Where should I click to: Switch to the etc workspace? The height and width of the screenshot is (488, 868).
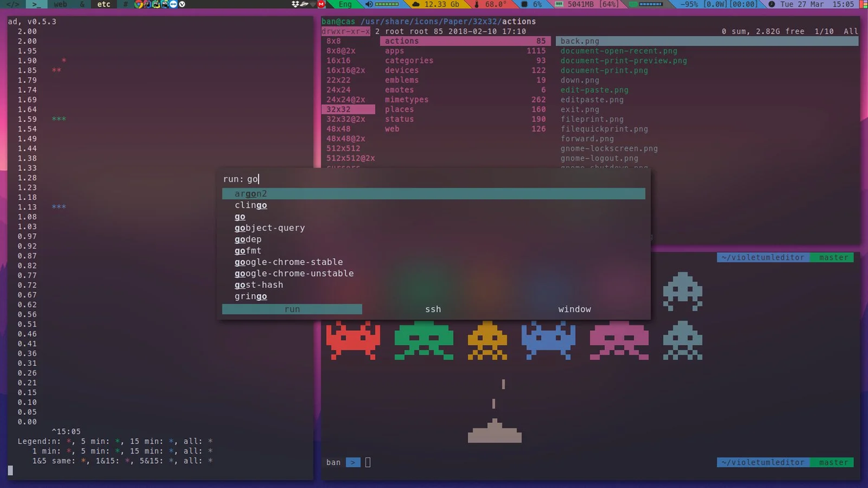point(104,4)
